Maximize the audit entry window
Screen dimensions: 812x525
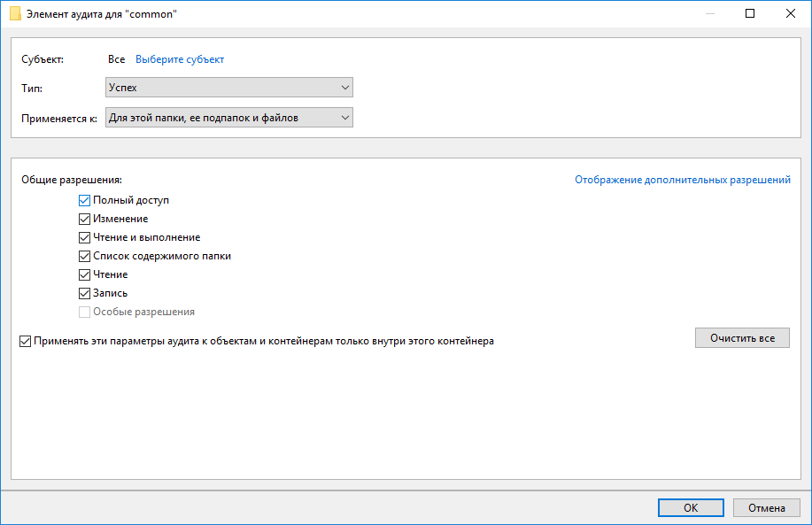coord(750,13)
